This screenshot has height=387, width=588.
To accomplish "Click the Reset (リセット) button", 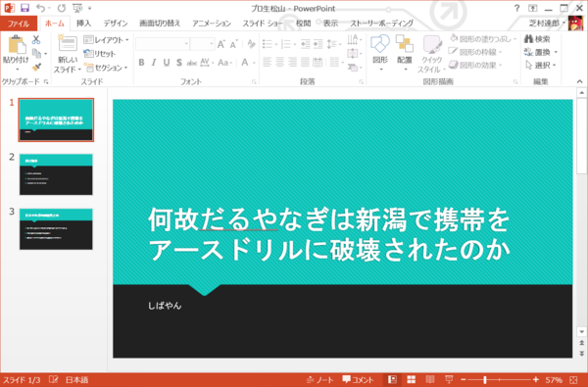I will 99,54.
